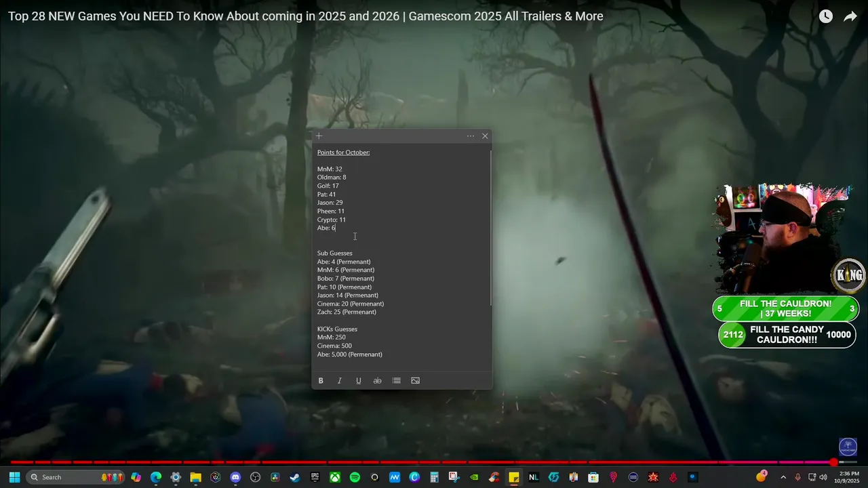Open Settings gear in taskbar
Image resolution: width=868 pixels, height=488 pixels.
click(176, 477)
